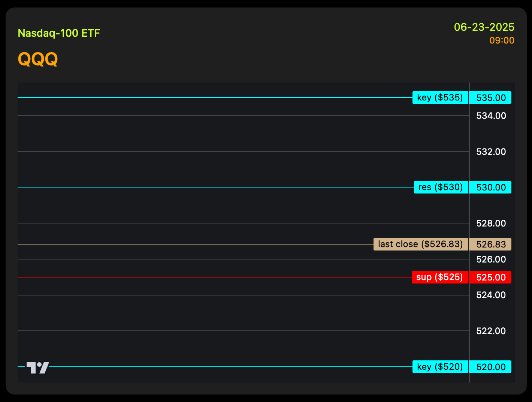Click the 526.83 tan price tag
The image size is (532, 402).
pos(490,244)
